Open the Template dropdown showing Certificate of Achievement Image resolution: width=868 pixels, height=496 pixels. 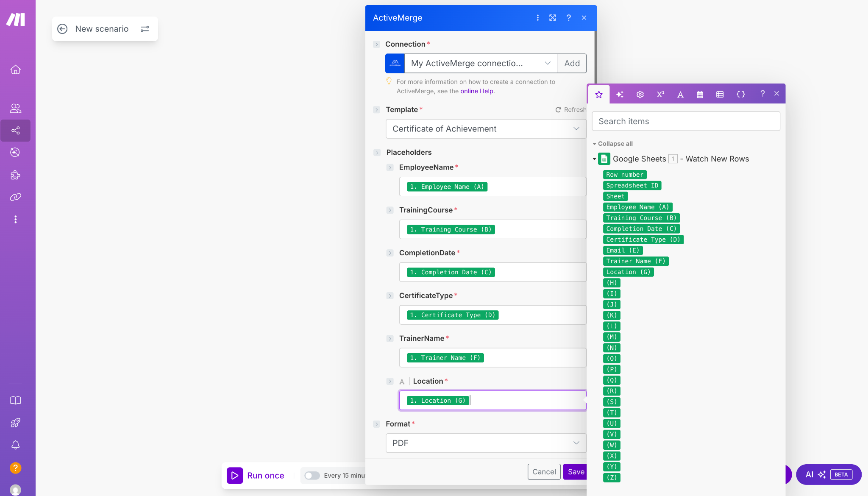pyautogui.click(x=486, y=128)
